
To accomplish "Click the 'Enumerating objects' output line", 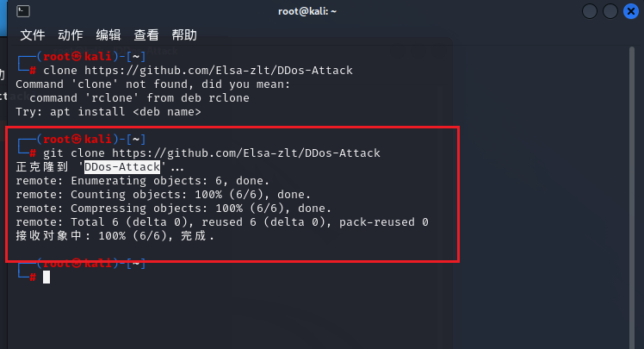I will tap(143, 181).
